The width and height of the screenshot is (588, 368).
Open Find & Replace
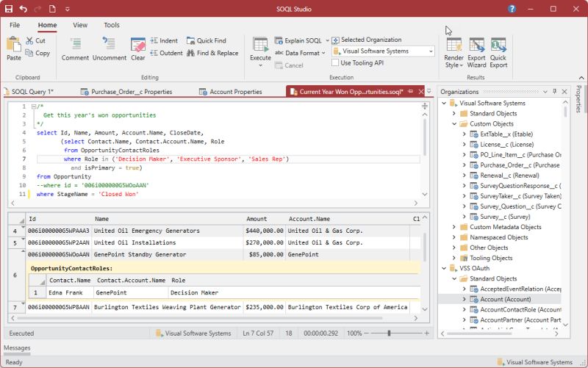[x=212, y=53]
